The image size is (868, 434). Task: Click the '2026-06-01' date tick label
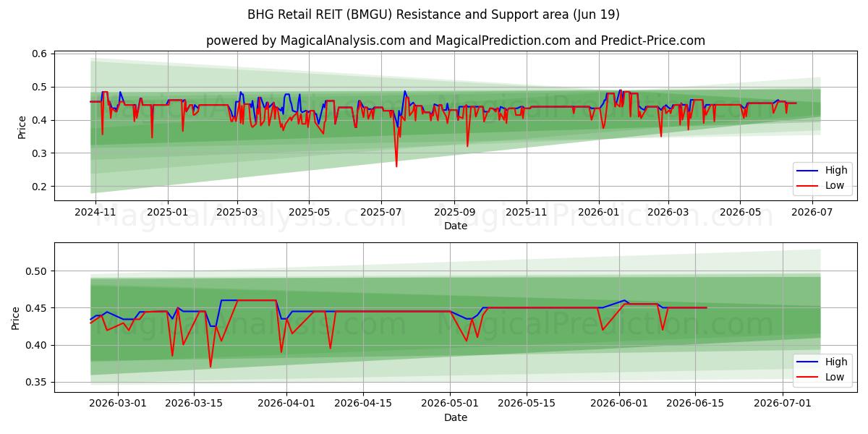pos(619,404)
